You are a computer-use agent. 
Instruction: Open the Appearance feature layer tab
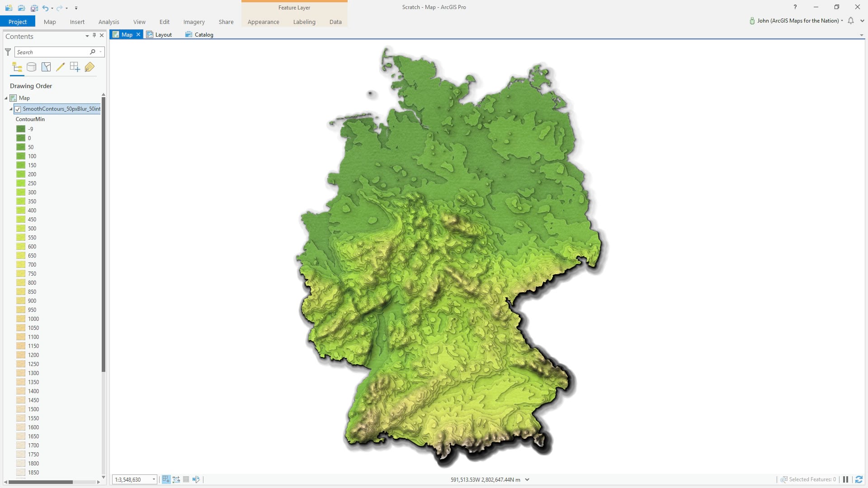click(x=264, y=22)
